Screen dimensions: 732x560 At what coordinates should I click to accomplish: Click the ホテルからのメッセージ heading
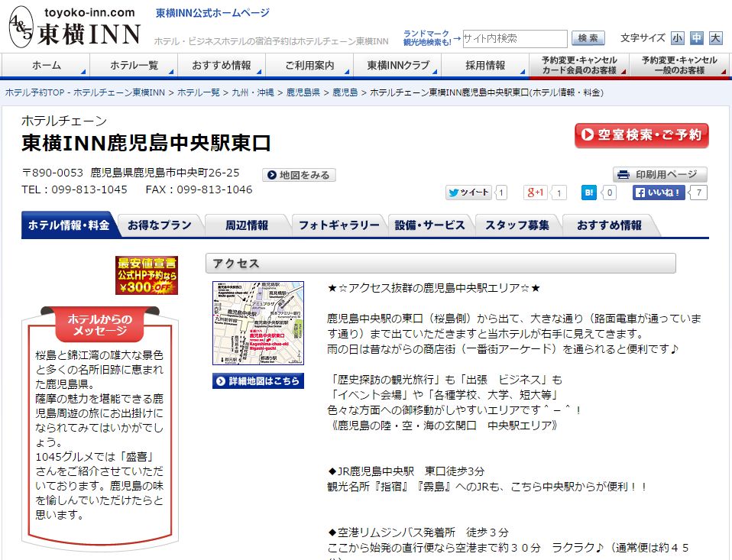pyautogui.click(x=99, y=325)
